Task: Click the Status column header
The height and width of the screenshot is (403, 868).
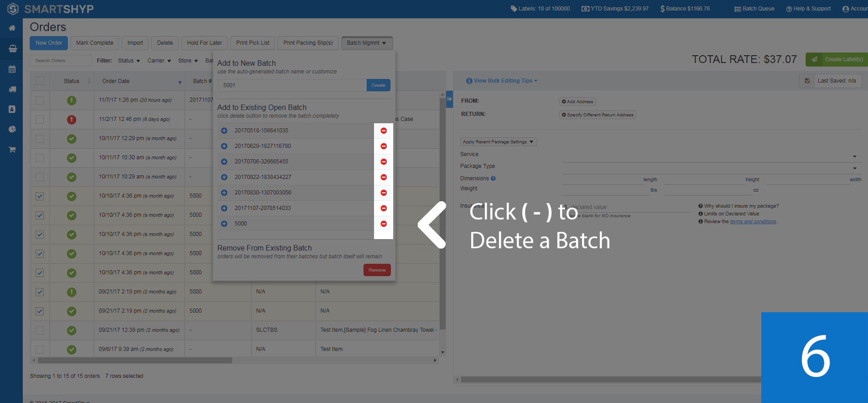Action: tap(72, 81)
